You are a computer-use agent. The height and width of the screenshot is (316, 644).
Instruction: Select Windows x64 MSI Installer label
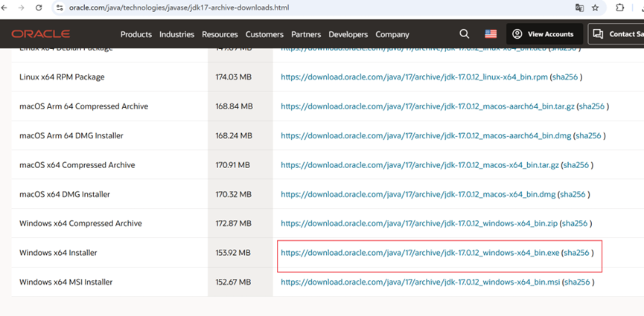[x=66, y=282]
